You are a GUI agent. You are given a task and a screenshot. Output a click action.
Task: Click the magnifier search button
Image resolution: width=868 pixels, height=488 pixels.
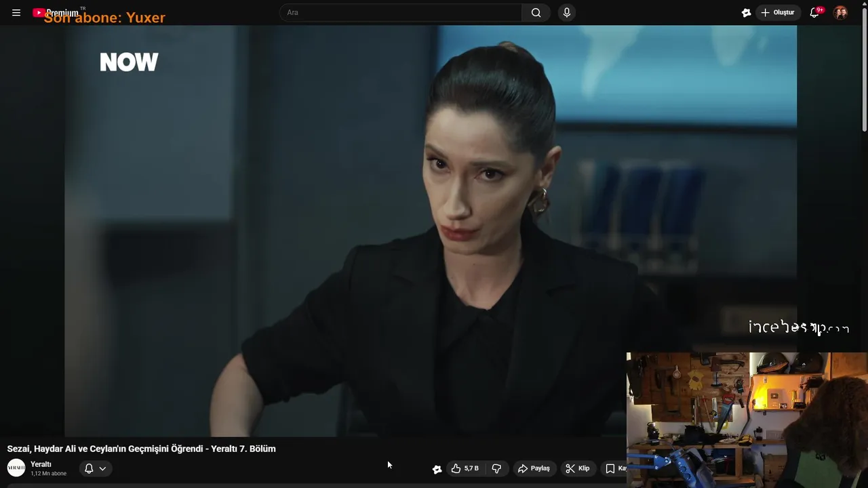(536, 13)
